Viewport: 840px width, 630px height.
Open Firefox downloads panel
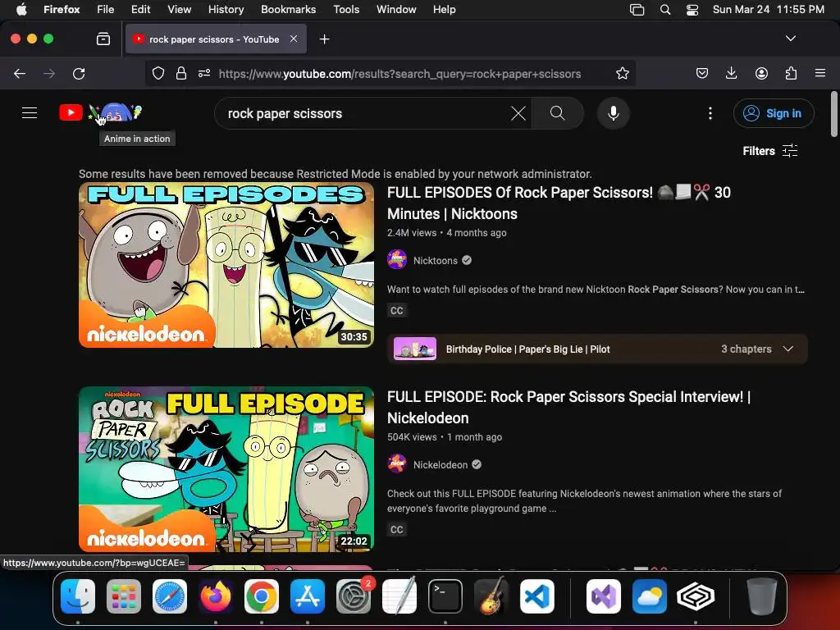point(731,73)
